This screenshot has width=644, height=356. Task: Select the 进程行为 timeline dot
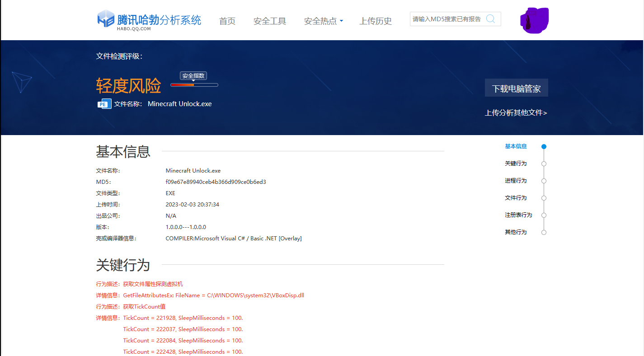544,181
